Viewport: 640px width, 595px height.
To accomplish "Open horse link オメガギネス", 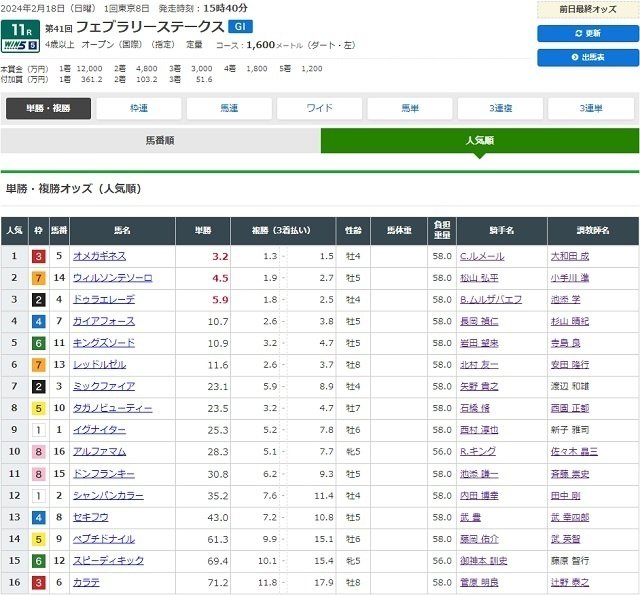I will [x=100, y=256].
